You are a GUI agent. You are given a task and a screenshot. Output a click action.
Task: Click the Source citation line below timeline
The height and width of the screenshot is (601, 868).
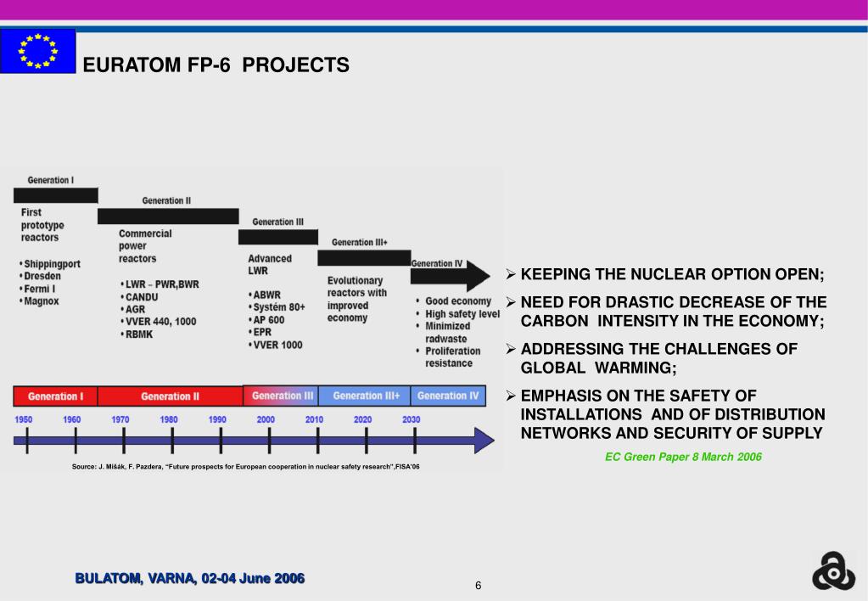[x=245, y=466]
